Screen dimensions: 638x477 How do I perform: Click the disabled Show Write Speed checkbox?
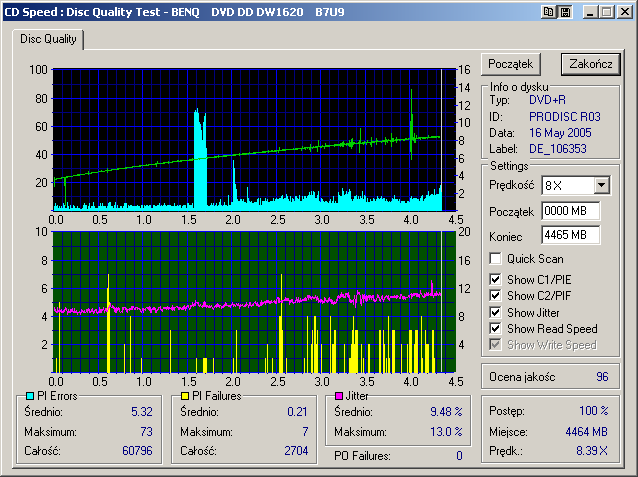495,344
